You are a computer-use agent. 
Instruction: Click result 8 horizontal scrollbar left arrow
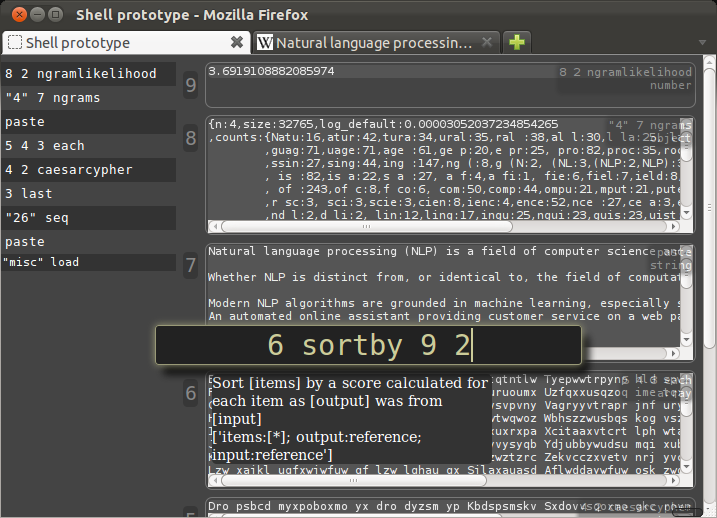click(214, 226)
